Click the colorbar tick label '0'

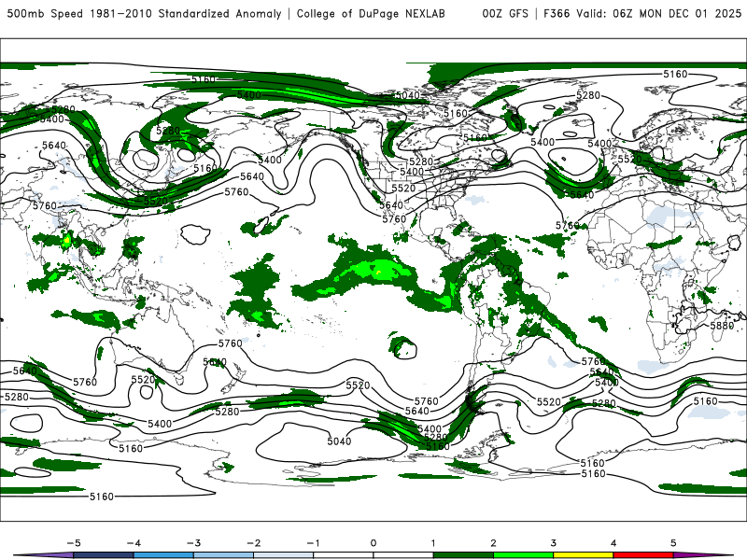(x=373, y=543)
